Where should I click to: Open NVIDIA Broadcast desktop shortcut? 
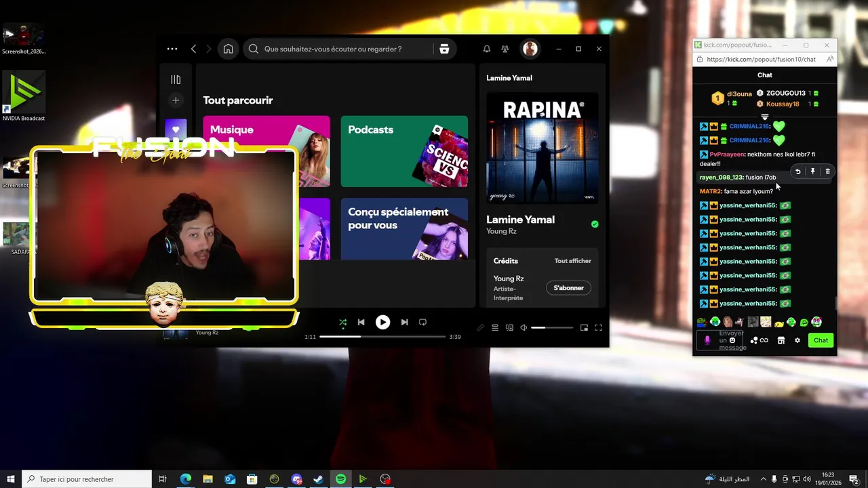tap(23, 97)
